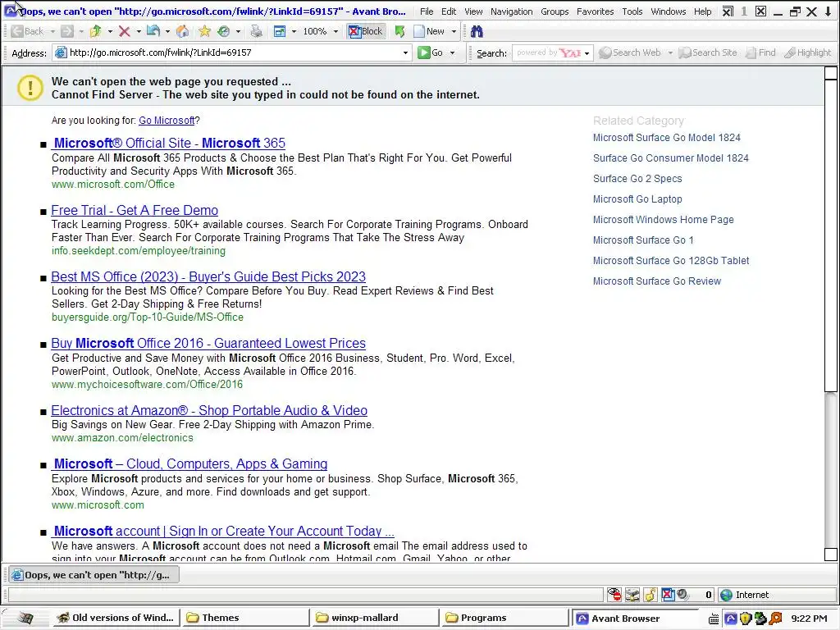Open the View menu
The height and width of the screenshot is (630, 840).
473,11
